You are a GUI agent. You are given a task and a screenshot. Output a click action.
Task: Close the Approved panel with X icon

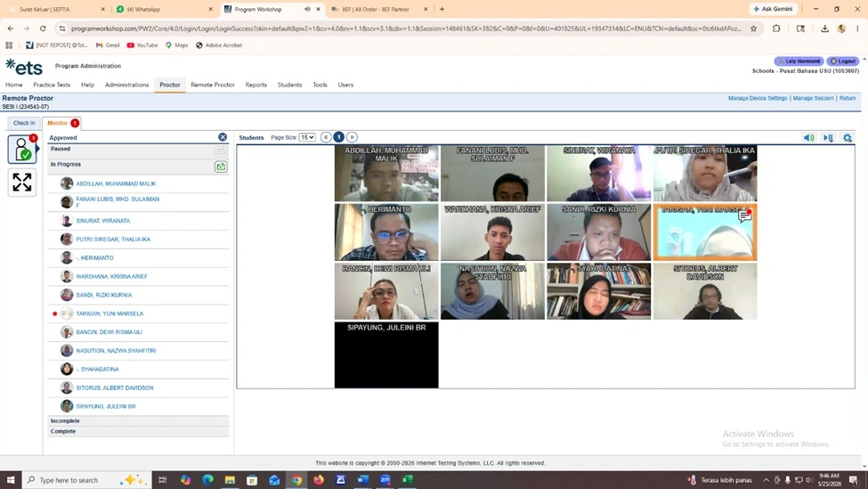[223, 137]
